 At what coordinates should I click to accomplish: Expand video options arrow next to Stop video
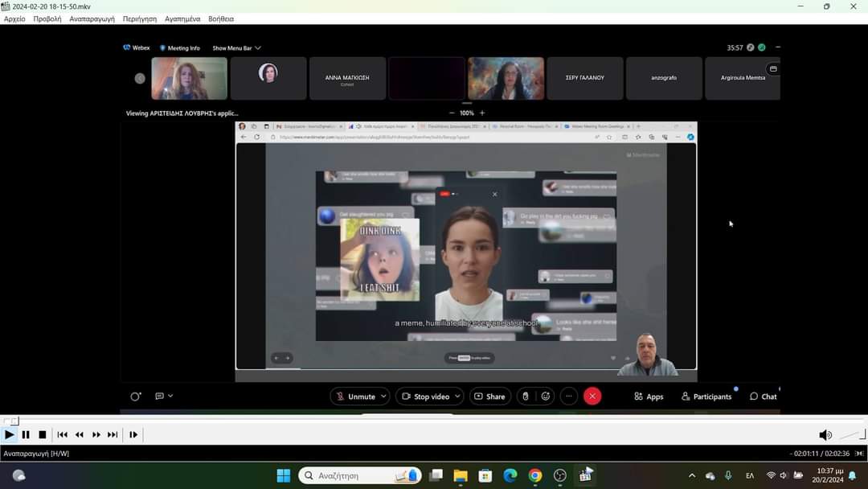(458, 397)
